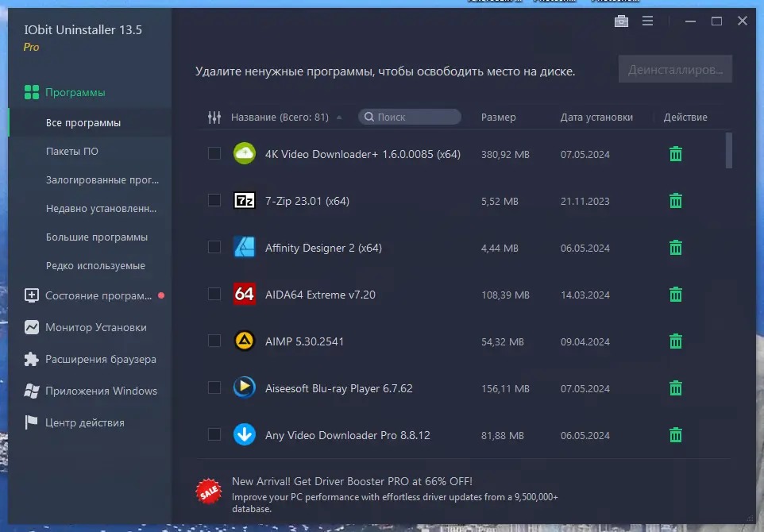Click trash icon for Any Video Downloader Pro
This screenshot has width=764, height=532.
[676, 434]
